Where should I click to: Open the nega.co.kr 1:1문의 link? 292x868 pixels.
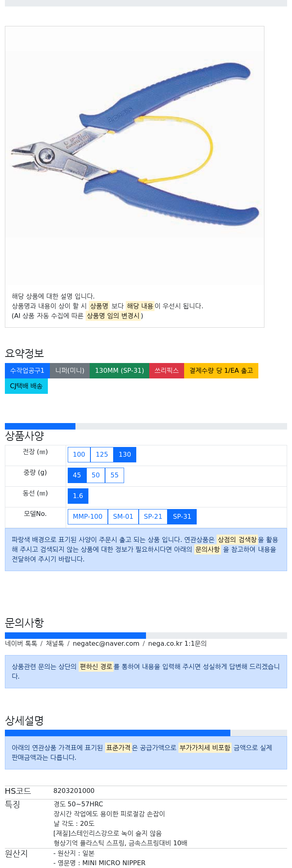click(x=177, y=643)
